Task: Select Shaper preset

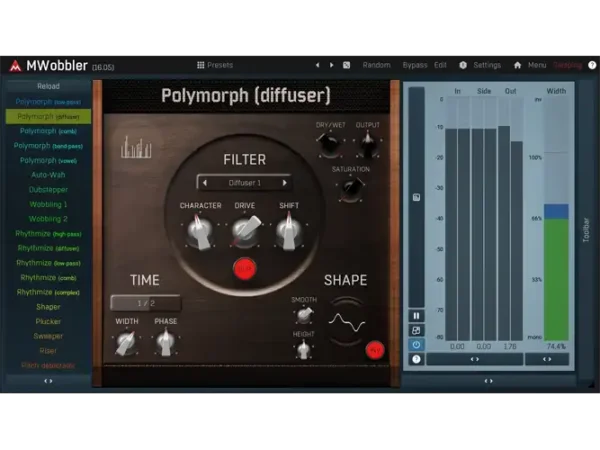Action: click(x=48, y=307)
